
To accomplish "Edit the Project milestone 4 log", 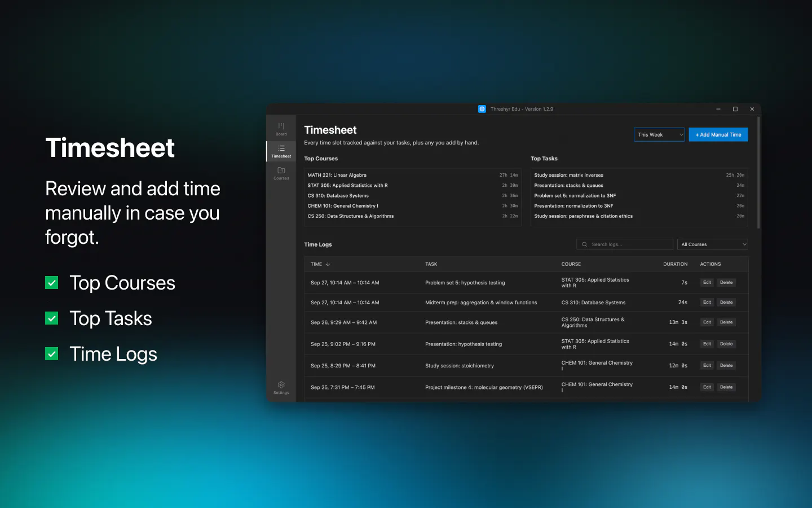I will (707, 387).
